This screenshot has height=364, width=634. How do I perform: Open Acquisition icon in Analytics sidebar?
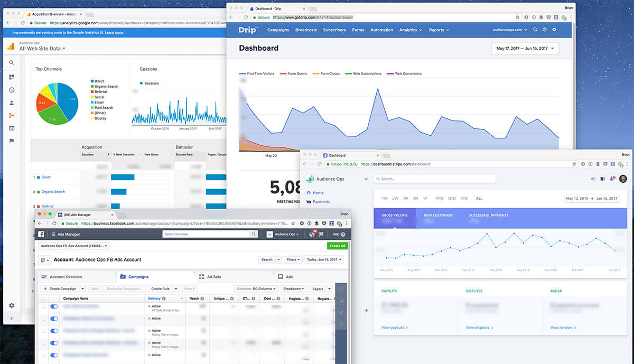(12, 115)
